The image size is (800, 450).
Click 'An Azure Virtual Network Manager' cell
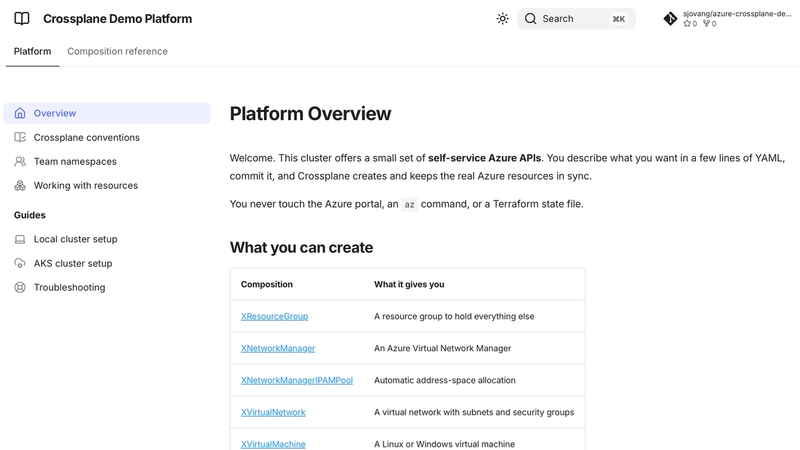(442, 348)
